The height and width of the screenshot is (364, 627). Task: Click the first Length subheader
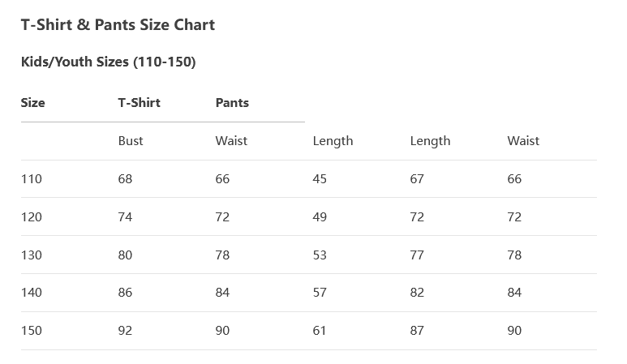[x=333, y=141]
